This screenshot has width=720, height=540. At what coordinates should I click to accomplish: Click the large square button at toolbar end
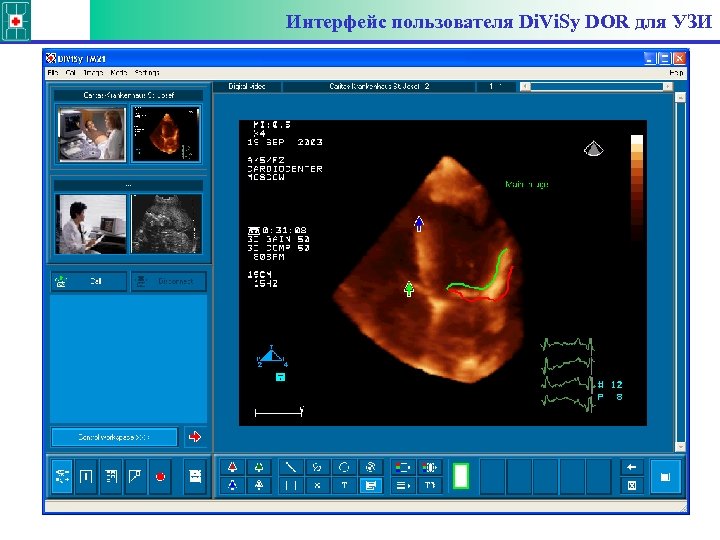[x=665, y=477]
